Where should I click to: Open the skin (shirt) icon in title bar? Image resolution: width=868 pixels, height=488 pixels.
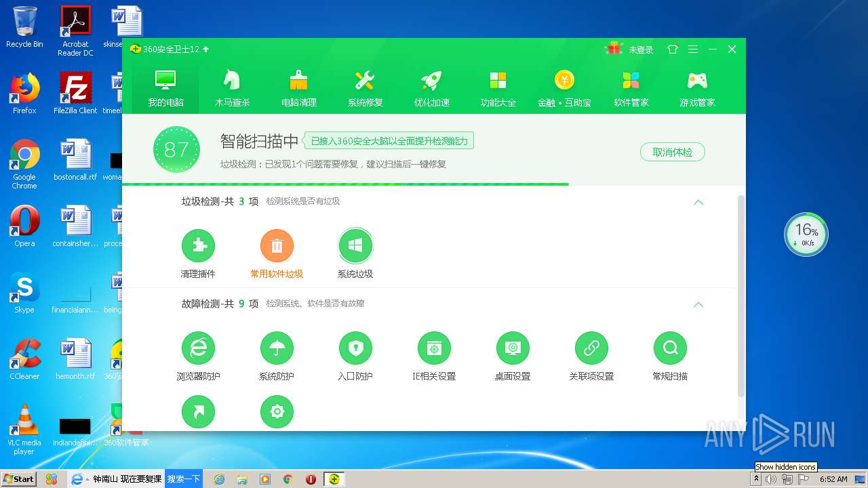[x=673, y=49]
